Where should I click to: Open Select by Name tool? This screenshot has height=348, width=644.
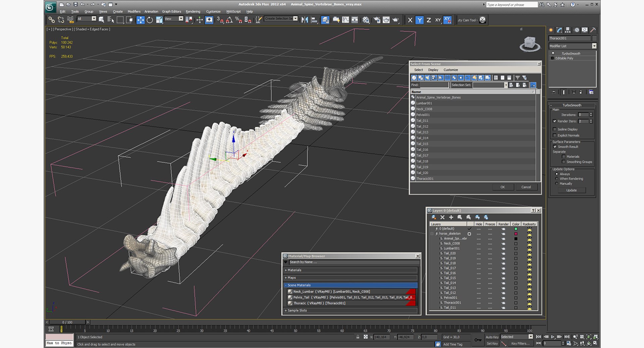tap(110, 20)
